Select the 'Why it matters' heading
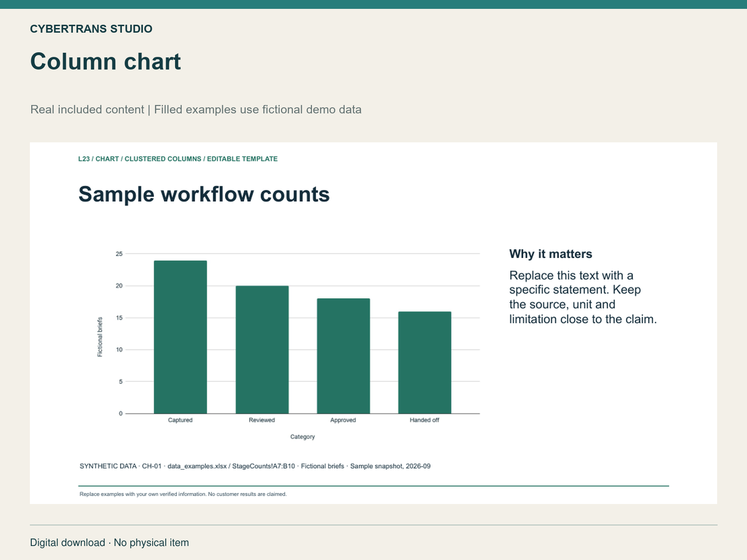The image size is (747, 560). point(551,254)
